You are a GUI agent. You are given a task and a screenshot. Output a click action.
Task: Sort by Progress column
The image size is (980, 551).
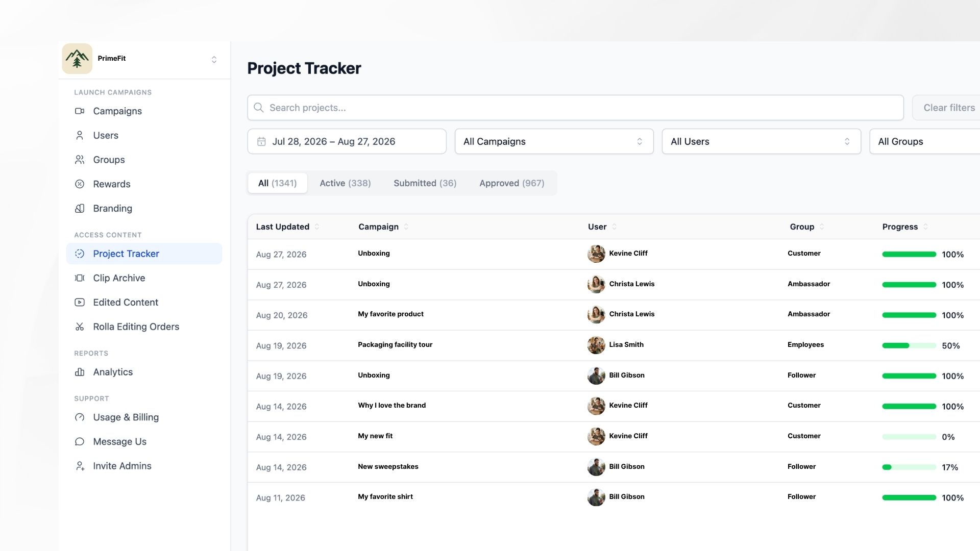(x=905, y=227)
